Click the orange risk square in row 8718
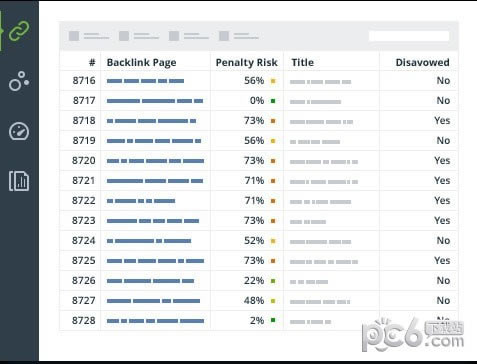The image size is (477, 364). pos(273,121)
